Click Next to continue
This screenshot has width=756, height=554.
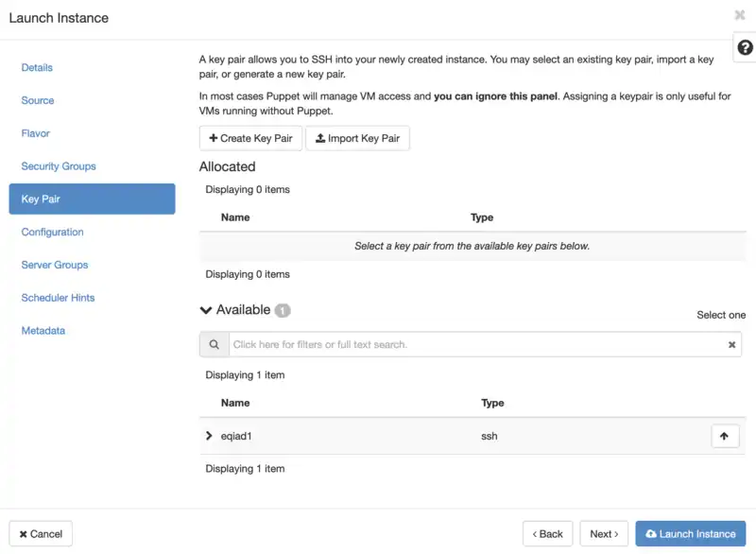tap(604, 533)
